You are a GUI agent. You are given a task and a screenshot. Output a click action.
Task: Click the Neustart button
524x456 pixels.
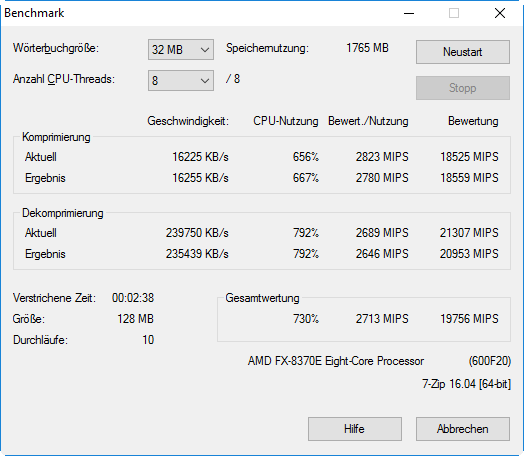click(463, 52)
